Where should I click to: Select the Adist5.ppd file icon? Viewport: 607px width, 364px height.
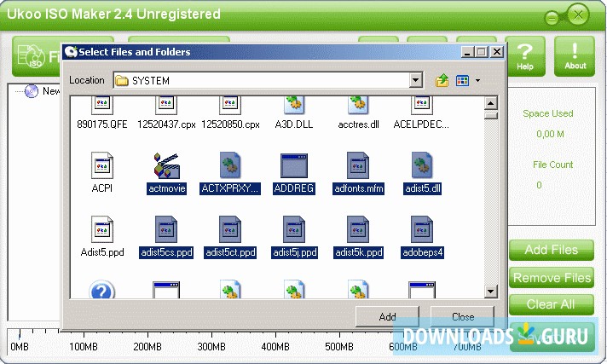coord(102,229)
